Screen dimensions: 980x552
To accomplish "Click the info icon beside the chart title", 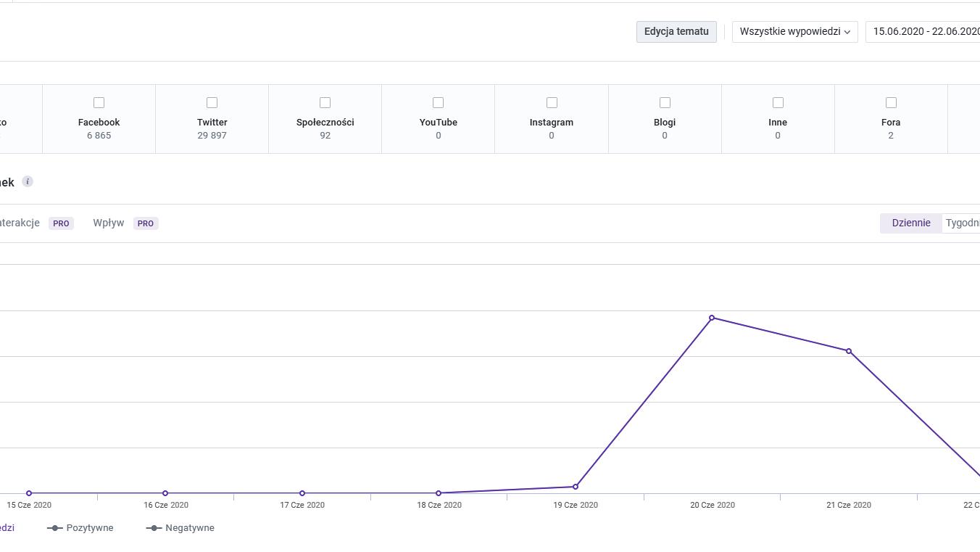I will click(28, 181).
